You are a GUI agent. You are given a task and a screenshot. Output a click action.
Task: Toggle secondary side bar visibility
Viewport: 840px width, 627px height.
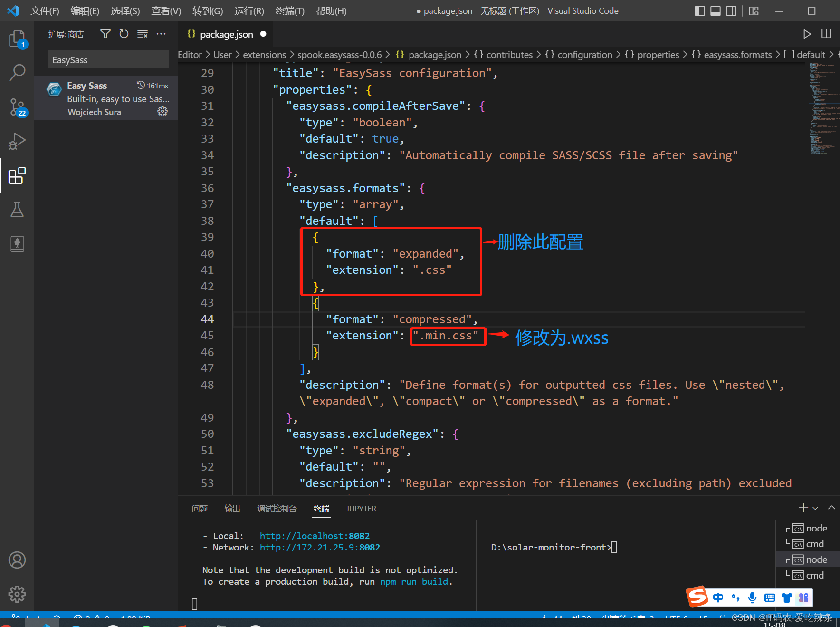pos(732,11)
